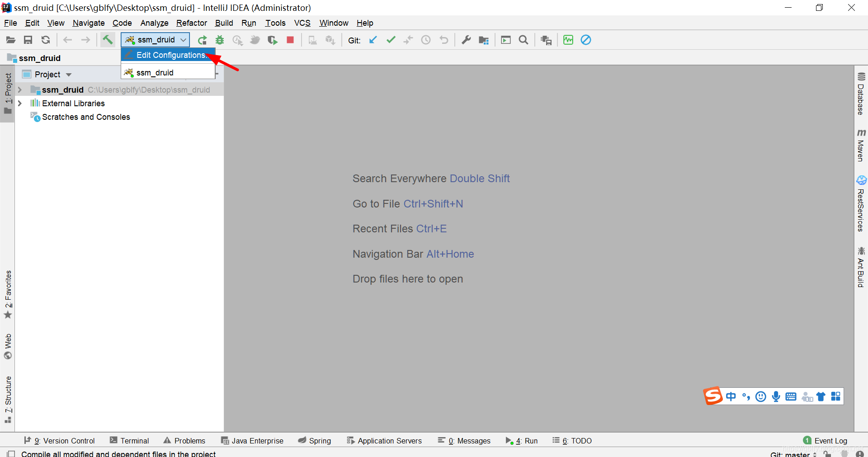Expand the ssm_druid project tree node
The width and height of the screenshot is (868, 457).
click(20, 90)
